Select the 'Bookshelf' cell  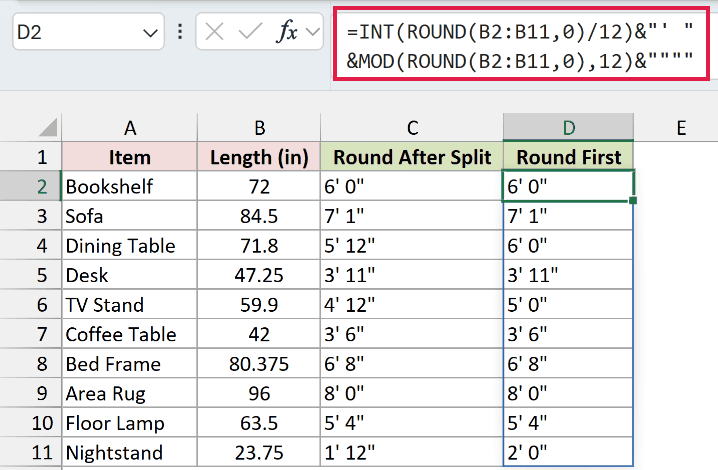coord(130,186)
